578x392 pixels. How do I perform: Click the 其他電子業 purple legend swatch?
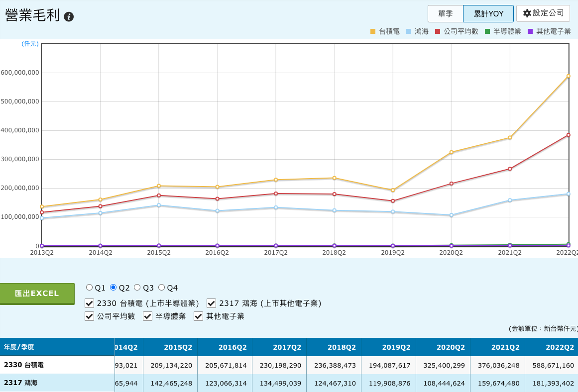coord(530,32)
